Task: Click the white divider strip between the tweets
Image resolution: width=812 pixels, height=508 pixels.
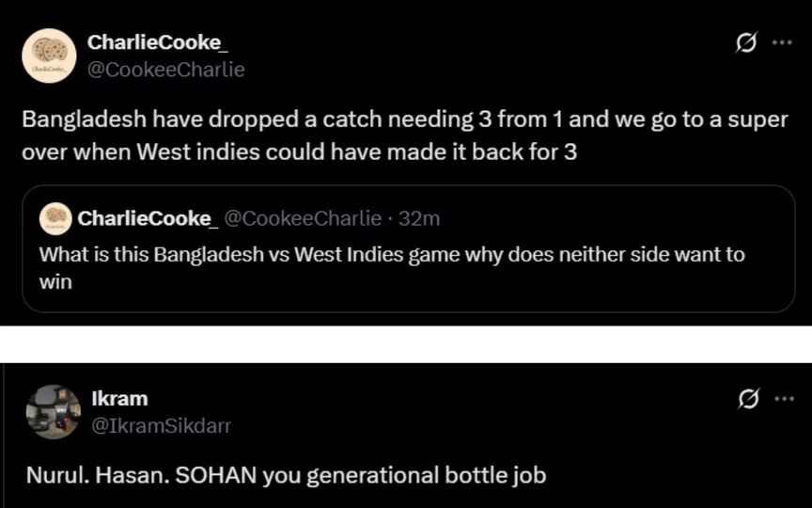Action: tap(406, 343)
